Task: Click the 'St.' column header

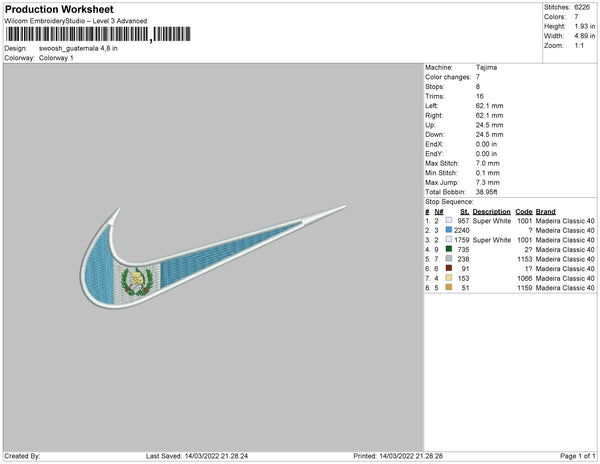Action: pyautogui.click(x=464, y=212)
